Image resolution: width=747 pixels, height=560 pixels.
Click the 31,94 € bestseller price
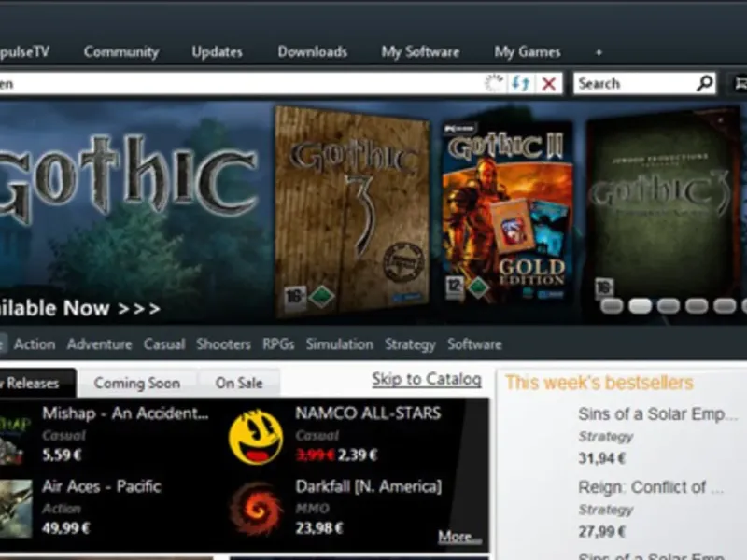(x=601, y=458)
